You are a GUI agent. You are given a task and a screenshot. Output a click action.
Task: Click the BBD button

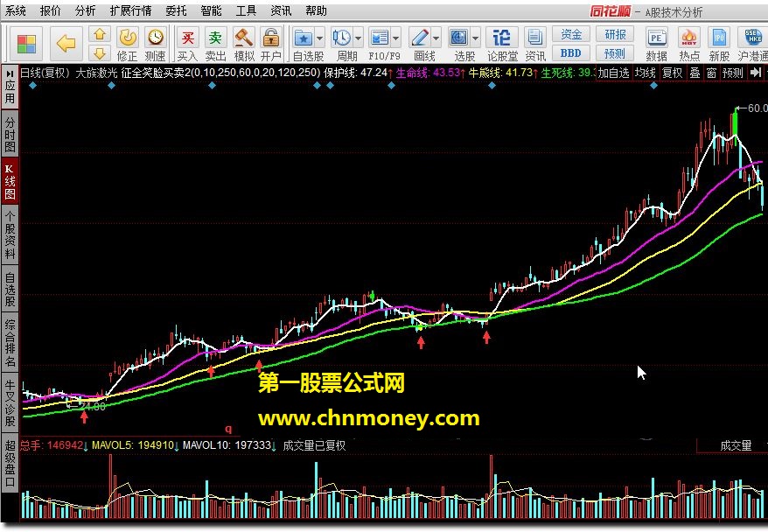tap(571, 52)
